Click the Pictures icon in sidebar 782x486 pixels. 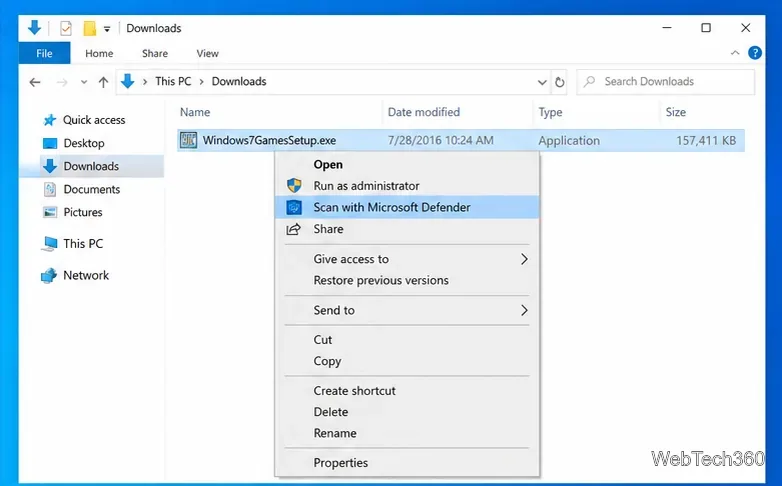click(x=50, y=213)
